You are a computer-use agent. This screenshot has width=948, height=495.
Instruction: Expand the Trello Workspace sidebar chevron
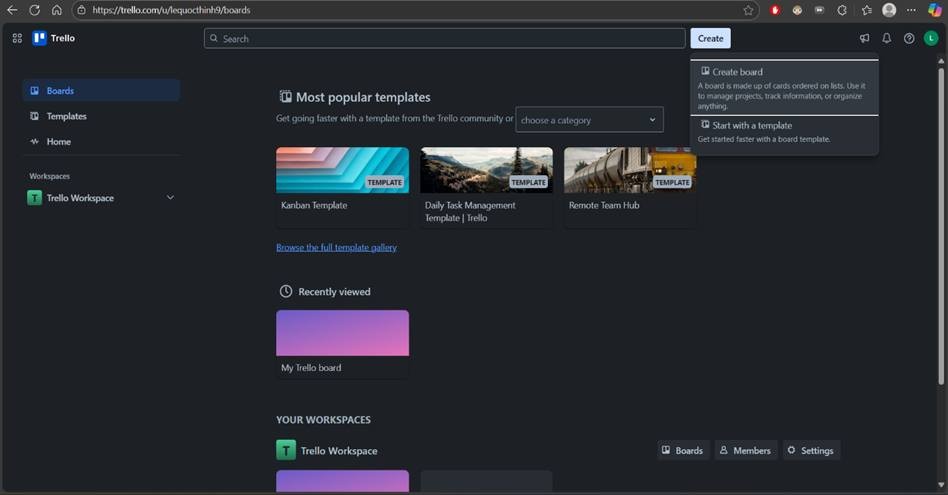pyautogui.click(x=170, y=198)
